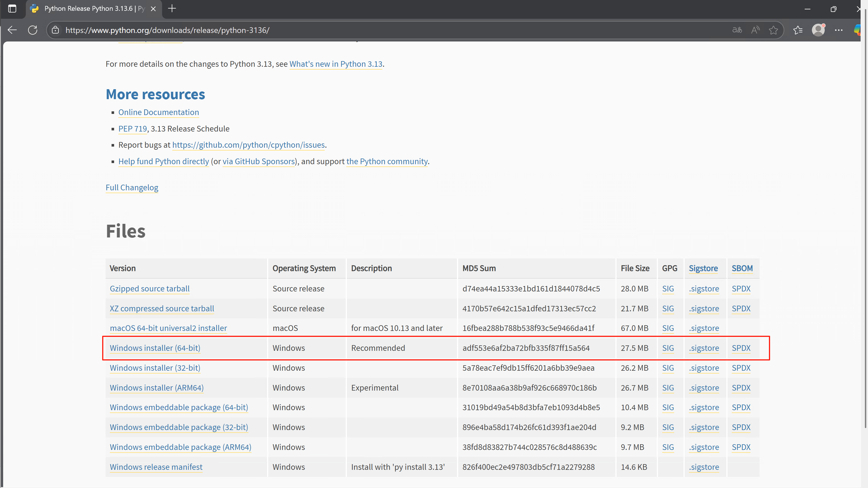Open the browser profile avatar
The image size is (868, 488).
pyautogui.click(x=818, y=30)
